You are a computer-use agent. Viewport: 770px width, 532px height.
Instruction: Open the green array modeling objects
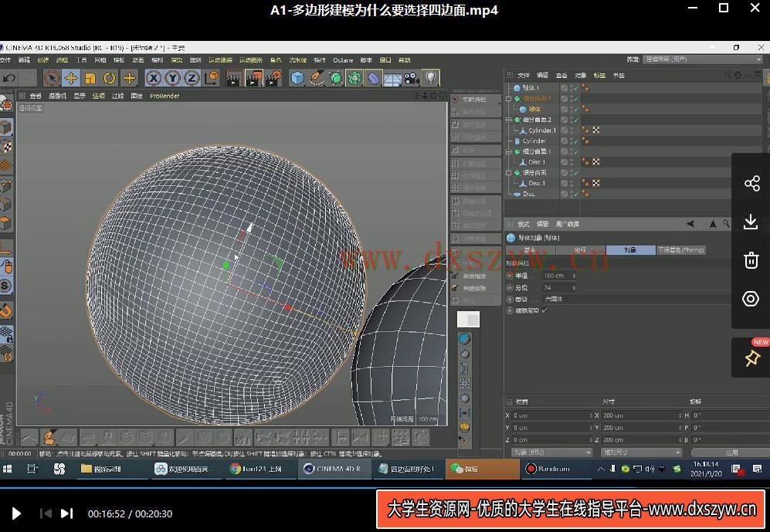(x=354, y=78)
